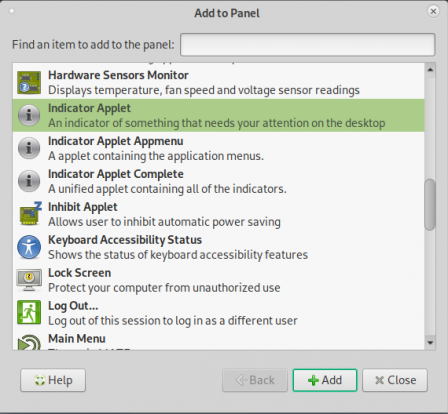The image size is (448, 414).
Task: Focus the Find an item search field
Action: (308, 44)
